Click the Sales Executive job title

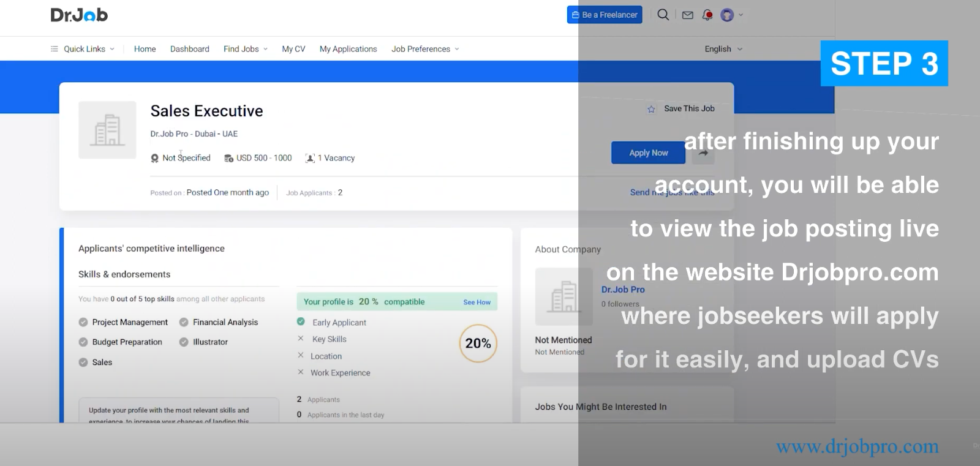coord(207,111)
